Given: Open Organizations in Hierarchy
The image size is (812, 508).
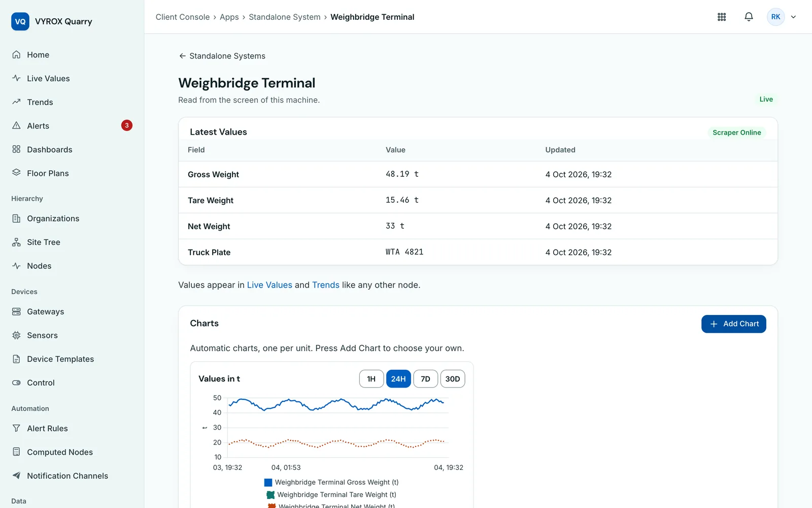Looking at the screenshot, I should [x=53, y=218].
